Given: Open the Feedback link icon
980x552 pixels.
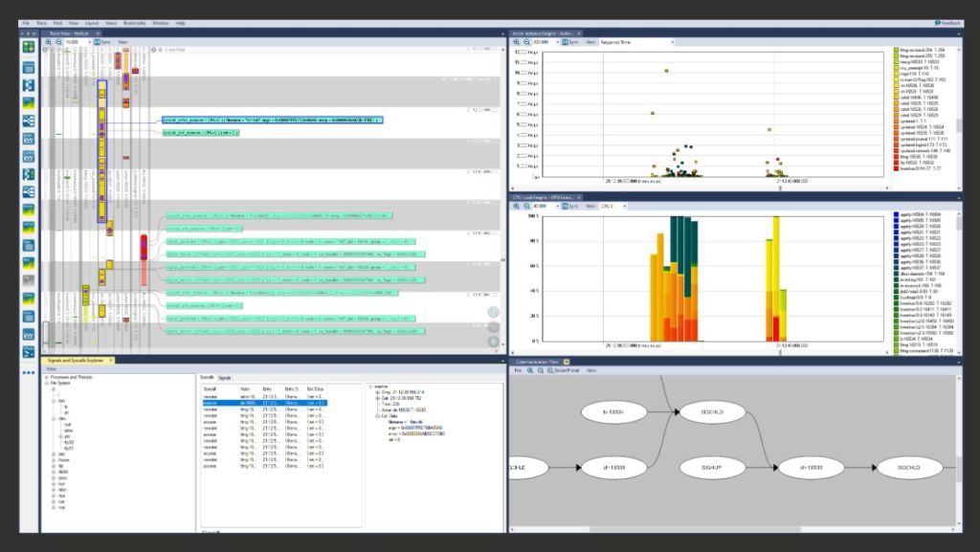Looking at the screenshot, I should pos(938,23).
